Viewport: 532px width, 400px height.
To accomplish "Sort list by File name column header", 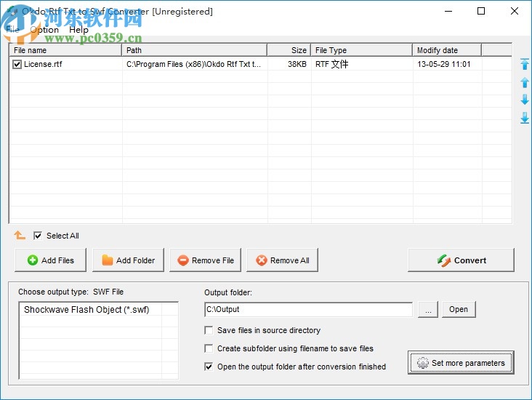I will click(x=65, y=50).
